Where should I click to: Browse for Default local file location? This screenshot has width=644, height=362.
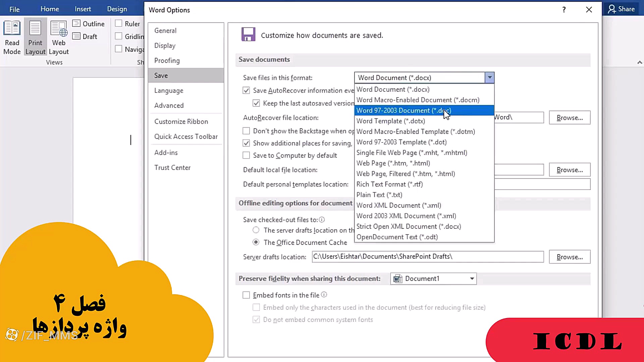(570, 170)
